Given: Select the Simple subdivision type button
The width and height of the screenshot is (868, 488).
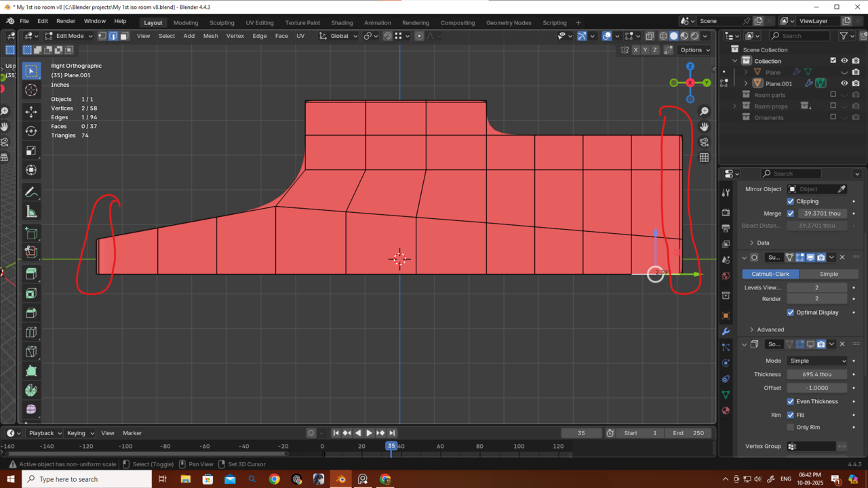Looking at the screenshot, I should pyautogui.click(x=829, y=274).
